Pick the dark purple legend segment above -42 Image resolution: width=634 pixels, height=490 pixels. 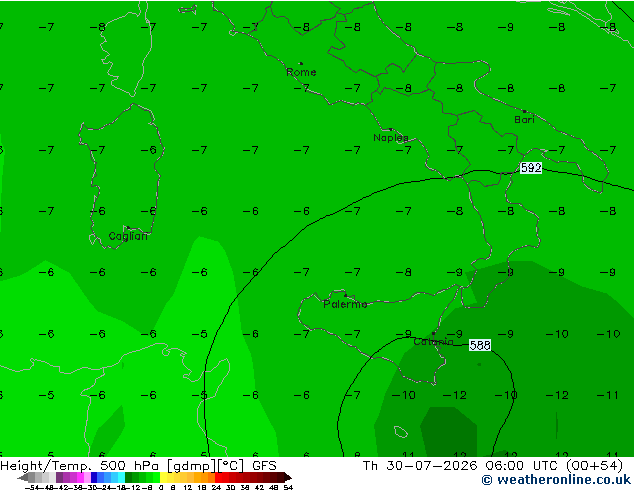point(59,477)
